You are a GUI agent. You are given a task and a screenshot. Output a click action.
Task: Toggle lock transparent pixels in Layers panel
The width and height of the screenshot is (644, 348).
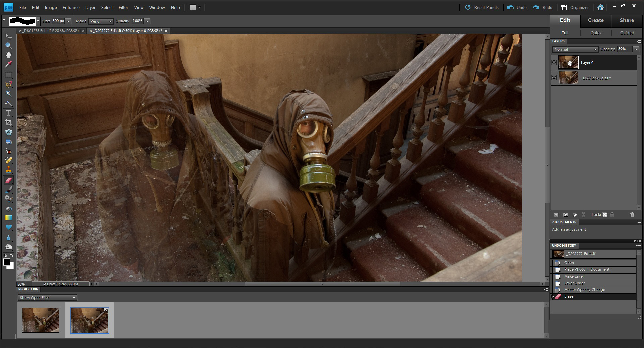coord(605,215)
